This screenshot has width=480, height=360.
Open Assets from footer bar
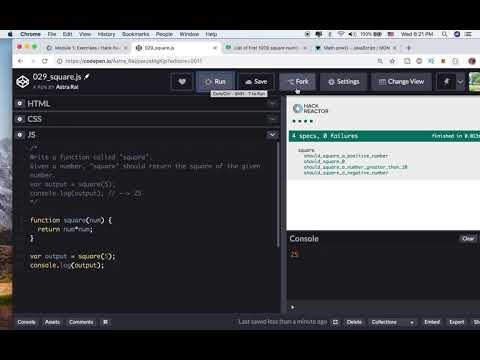pyautogui.click(x=52, y=322)
